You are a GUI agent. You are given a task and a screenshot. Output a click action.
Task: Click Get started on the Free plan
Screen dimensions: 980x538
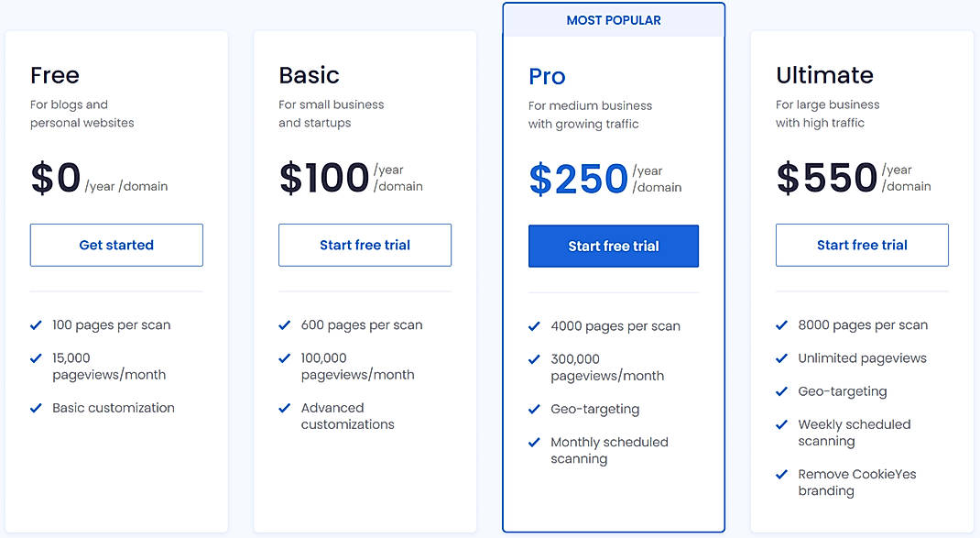click(116, 245)
